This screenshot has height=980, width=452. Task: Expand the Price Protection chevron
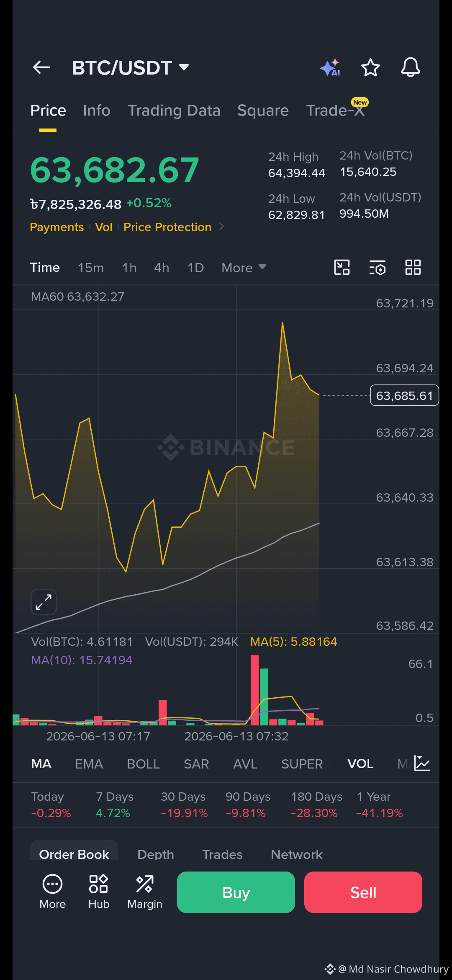(222, 227)
